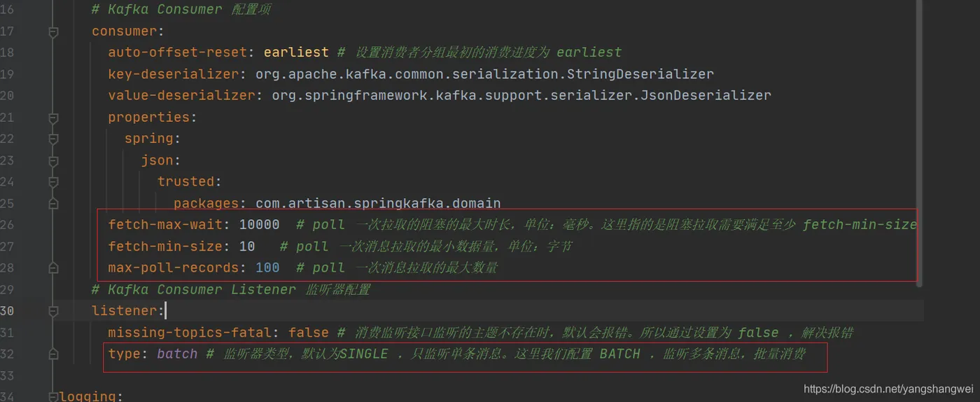This screenshot has height=402, width=980.
Task: Collapse the consumer block fold marker
Action: [54, 32]
